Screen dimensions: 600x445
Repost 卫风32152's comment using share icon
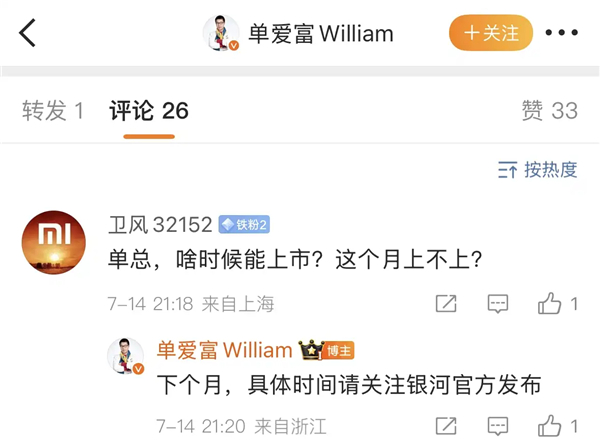(446, 304)
